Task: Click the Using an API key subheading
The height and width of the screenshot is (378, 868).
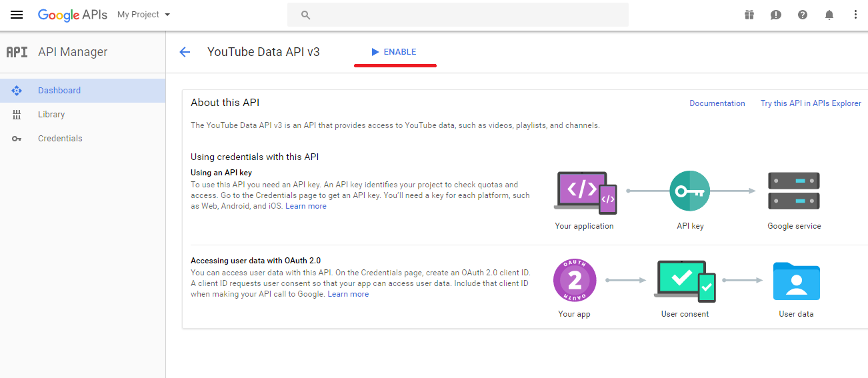Action: point(221,173)
